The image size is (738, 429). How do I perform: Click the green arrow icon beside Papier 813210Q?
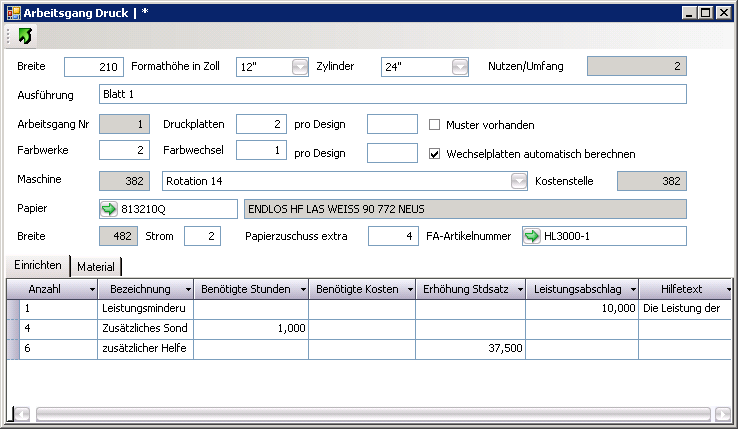click(x=109, y=209)
